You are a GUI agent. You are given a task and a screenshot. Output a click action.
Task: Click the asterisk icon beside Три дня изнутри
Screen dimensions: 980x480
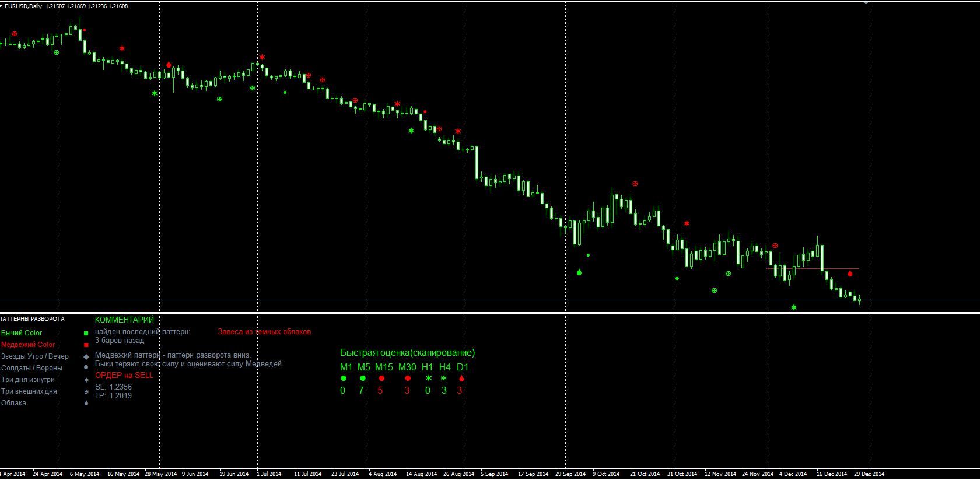pos(86,380)
